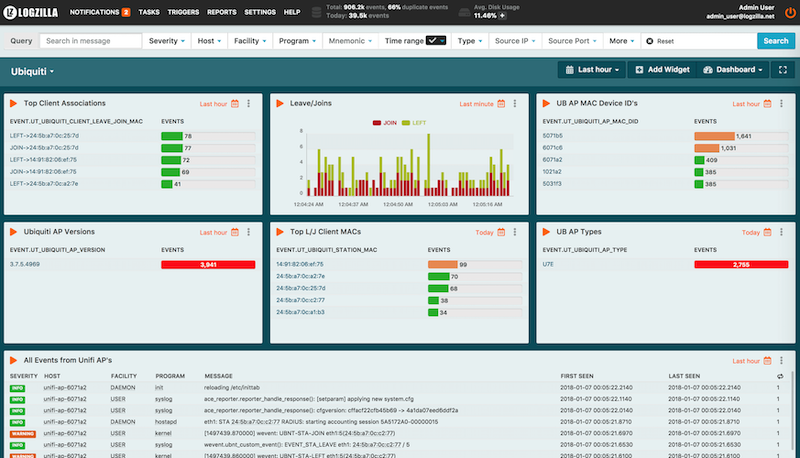Expand the Type filter dropdown
Screen dimensions: 800x458
470,41
